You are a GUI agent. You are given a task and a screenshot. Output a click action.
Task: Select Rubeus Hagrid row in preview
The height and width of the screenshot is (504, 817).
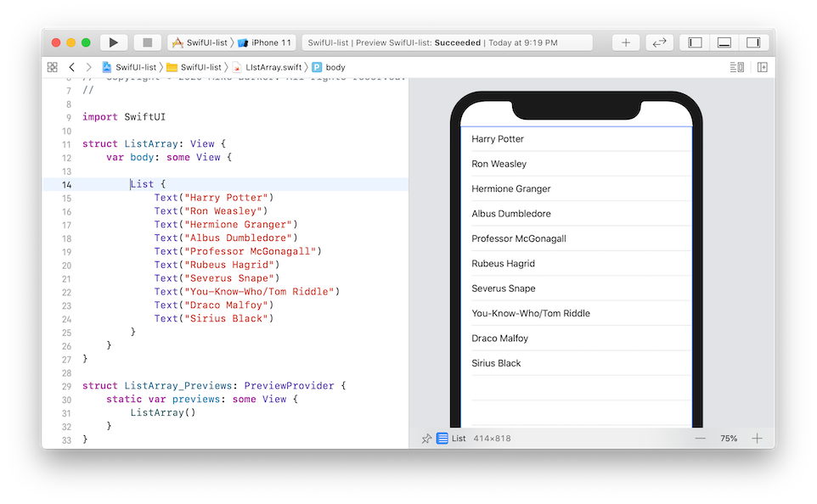[577, 263]
